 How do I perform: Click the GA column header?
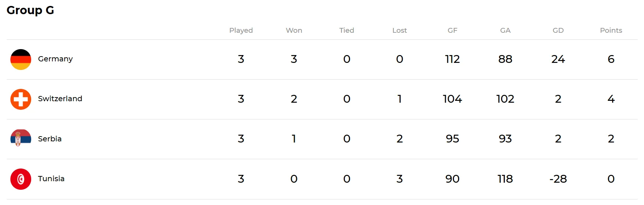(x=505, y=31)
